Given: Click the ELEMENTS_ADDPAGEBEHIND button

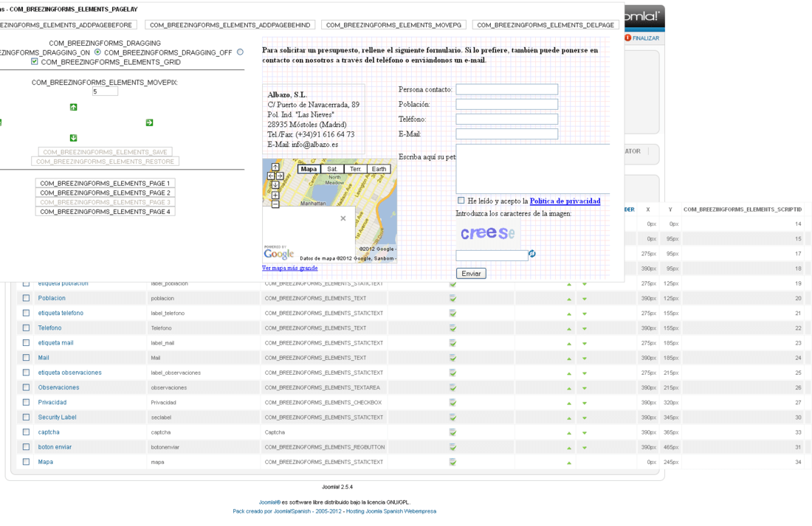Looking at the screenshot, I should click(230, 25).
